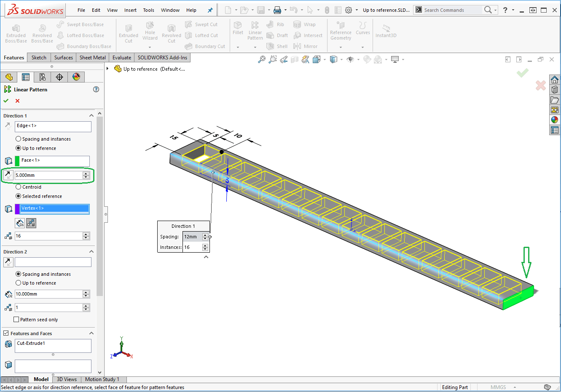Click the green OK checkmark in Linear Pattern
Viewport: 561px width, 392px height.
click(6, 101)
